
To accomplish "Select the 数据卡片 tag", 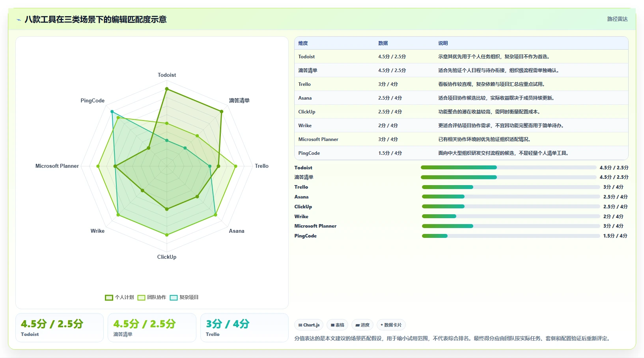I will (x=391, y=325).
